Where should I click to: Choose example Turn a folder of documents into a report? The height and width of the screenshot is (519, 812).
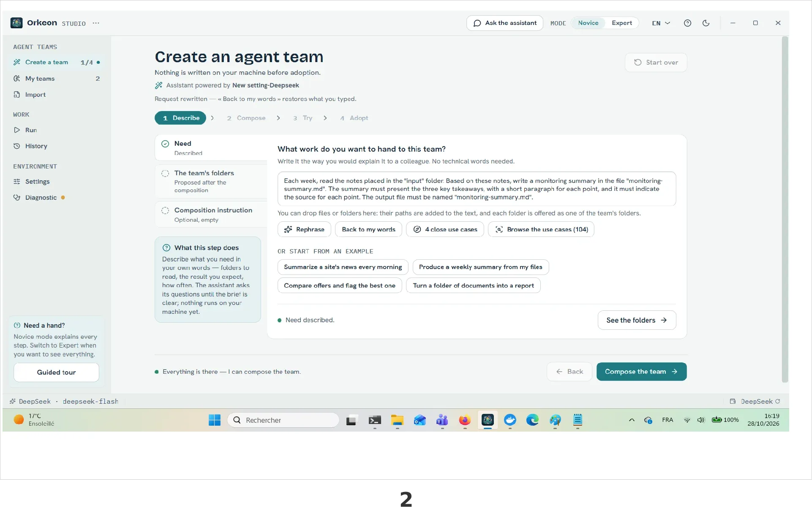coord(473,285)
